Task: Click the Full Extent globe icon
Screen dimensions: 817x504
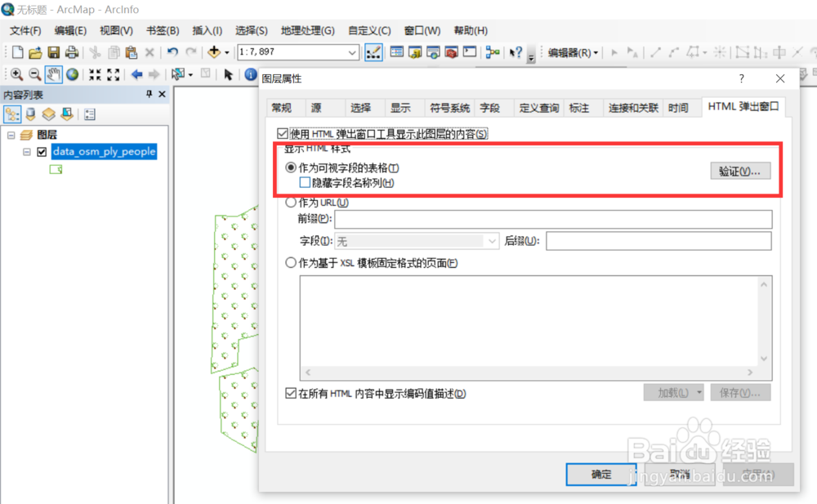Action: (73, 74)
